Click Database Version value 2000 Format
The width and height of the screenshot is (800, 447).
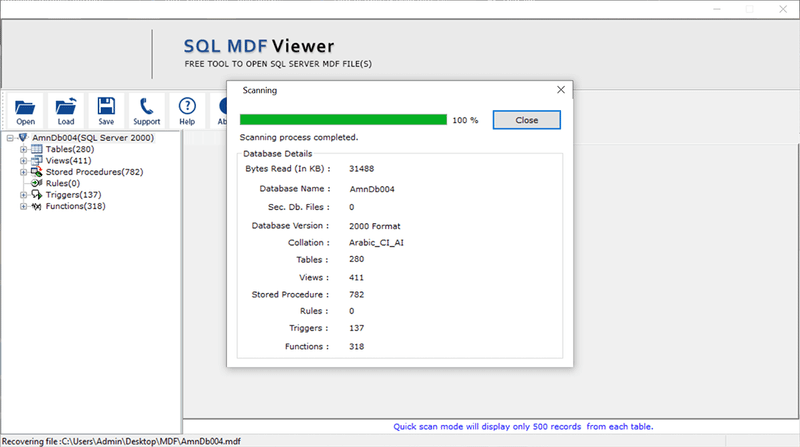374,226
